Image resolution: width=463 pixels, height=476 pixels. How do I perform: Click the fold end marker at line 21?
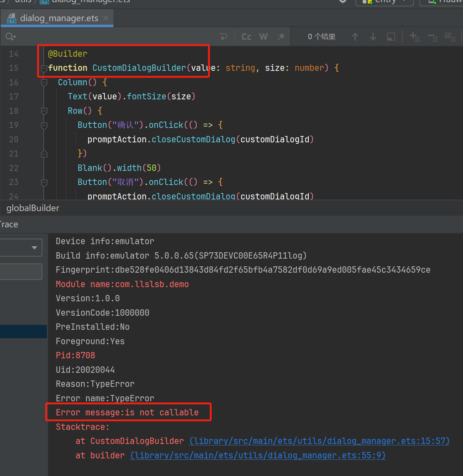click(x=44, y=154)
